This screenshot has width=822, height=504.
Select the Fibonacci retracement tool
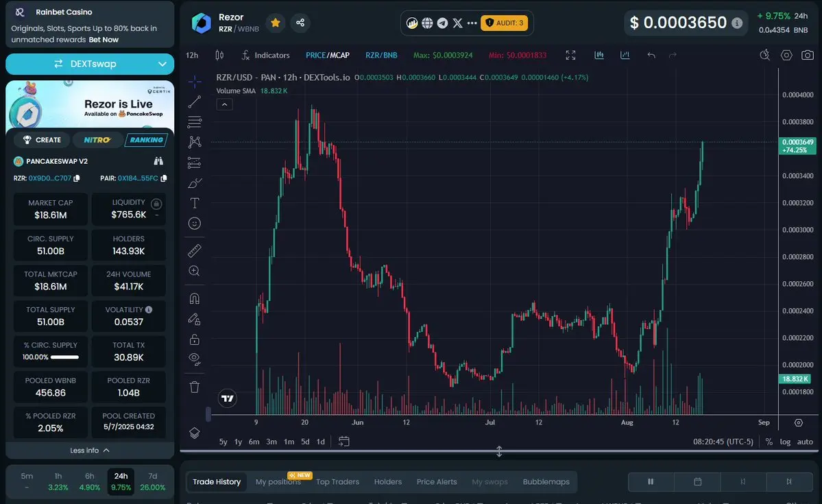pyautogui.click(x=195, y=122)
